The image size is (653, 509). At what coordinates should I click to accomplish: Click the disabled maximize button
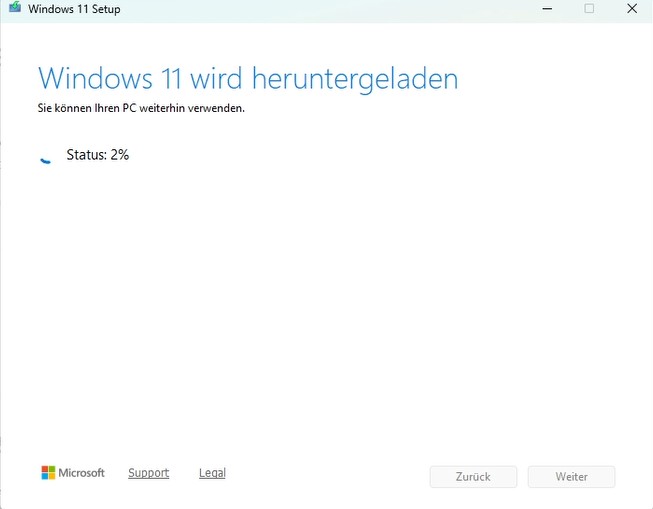click(589, 8)
